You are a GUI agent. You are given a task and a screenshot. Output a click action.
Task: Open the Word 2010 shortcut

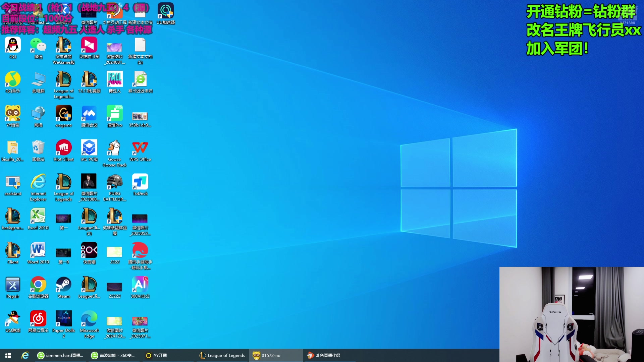(x=38, y=253)
